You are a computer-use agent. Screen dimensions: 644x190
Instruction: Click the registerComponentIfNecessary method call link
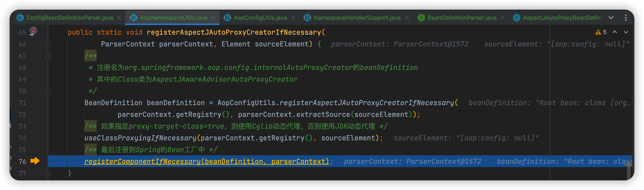143,161
